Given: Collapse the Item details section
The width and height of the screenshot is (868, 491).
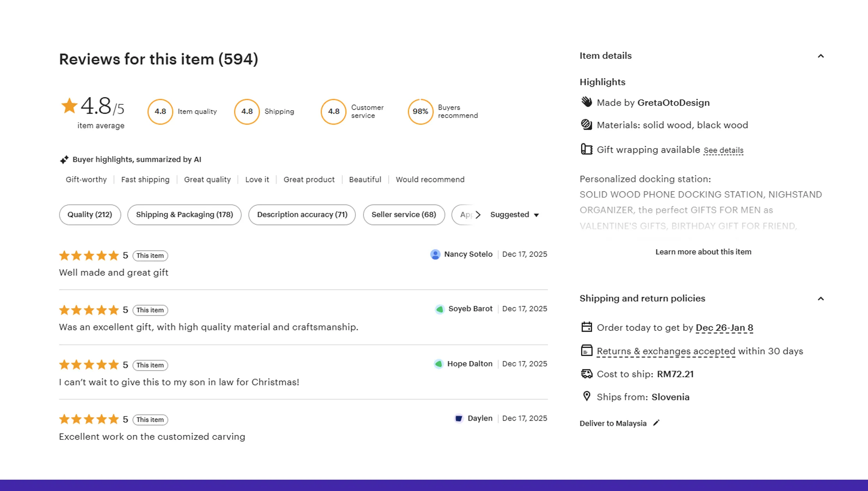Looking at the screenshot, I should tap(821, 56).
